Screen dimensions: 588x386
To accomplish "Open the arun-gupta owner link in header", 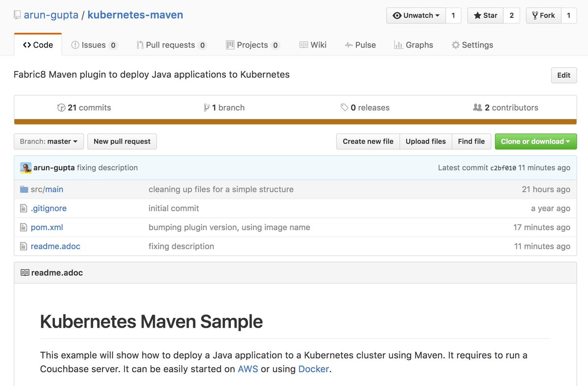I will tap(51, 15).
